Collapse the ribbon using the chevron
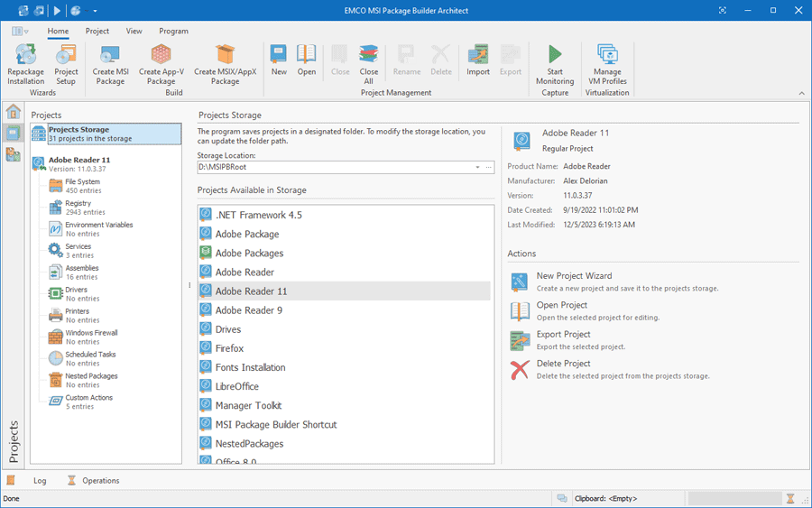The width and height of the screenshot is (812, 508). coord(802,93)
